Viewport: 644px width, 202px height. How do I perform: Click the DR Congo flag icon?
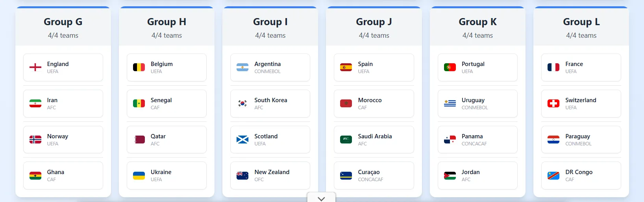coord(553,176)
